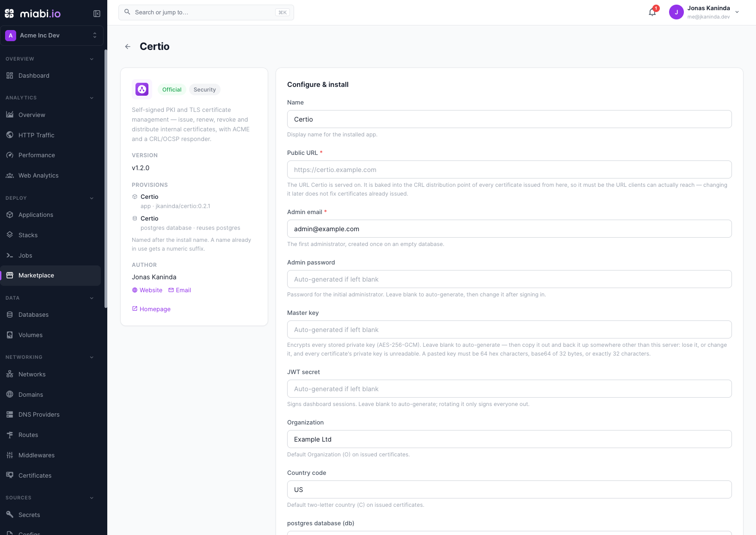The width and height of the screenshot is (756, 535).
Task: Collapse the Networking sidebar section
Action: 92,357
